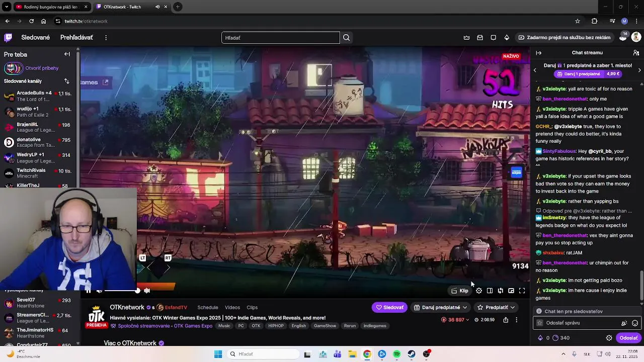Open Twitch notifications with 14 badge
This screenshot has width=644, height=362.
(x=623, y=37)
